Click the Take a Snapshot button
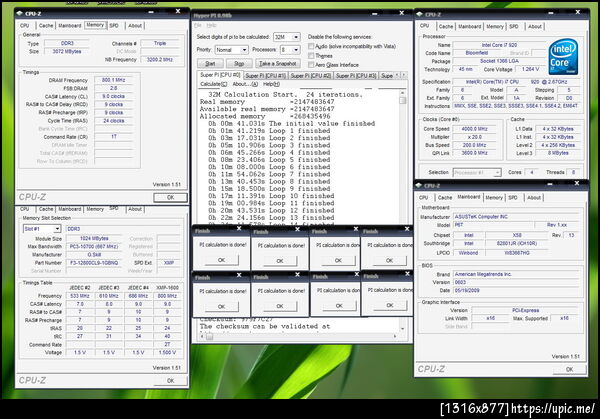600x419 pixels. pyautogui.click(x=277, y=64)
